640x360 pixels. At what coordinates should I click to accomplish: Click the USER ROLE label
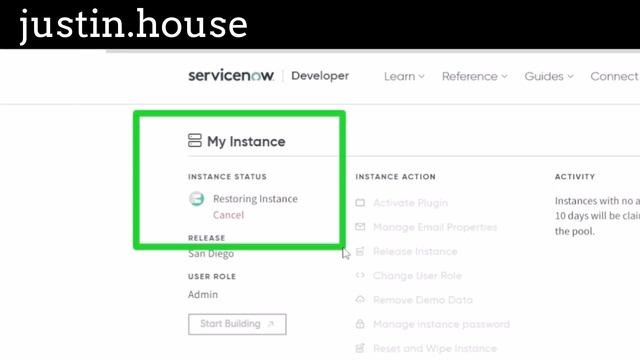pos(212,276)
